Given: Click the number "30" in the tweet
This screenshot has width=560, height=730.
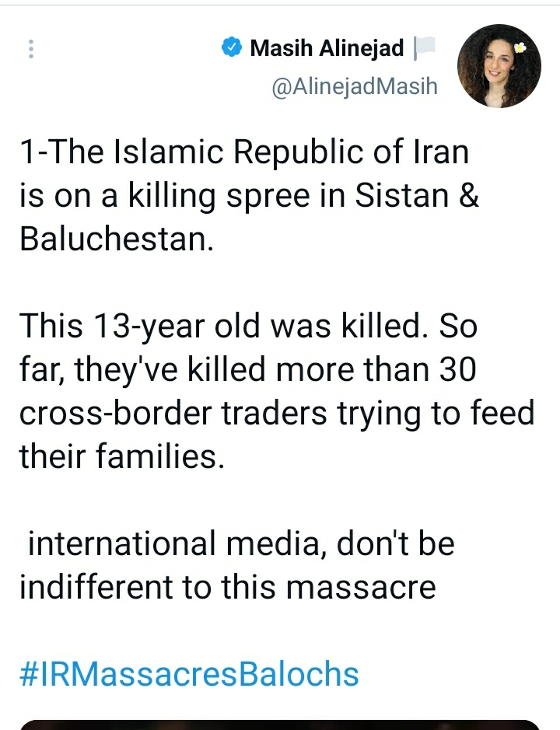Looking at the screenshot, I should point(453,370).
